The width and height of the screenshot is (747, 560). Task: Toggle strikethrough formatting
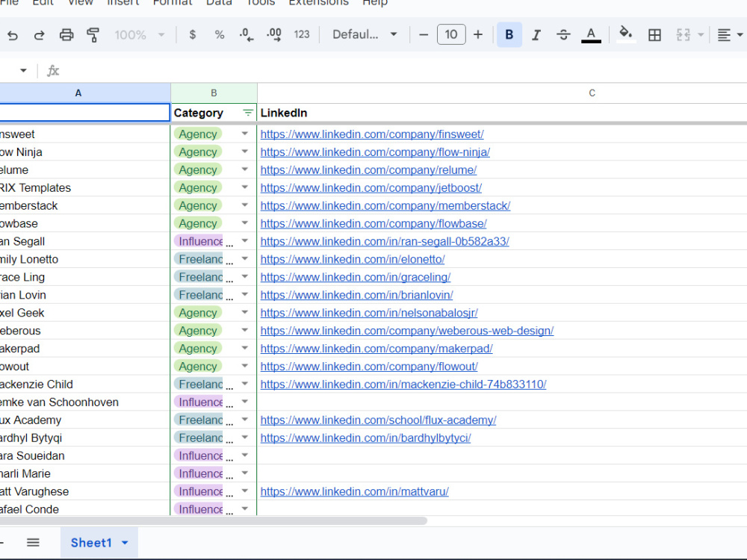pos(563,34)
